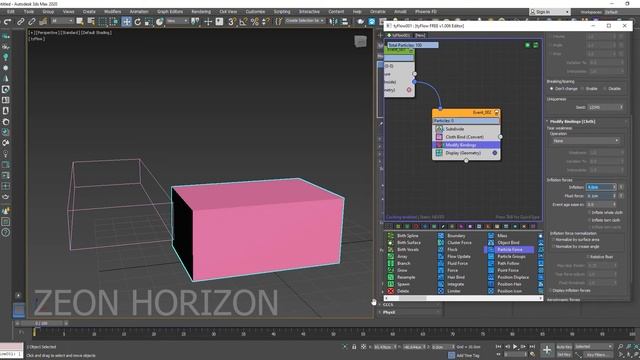The image size is (640, 360).
Task: Open the Create Selection Set dropdown
Action: 304,21
